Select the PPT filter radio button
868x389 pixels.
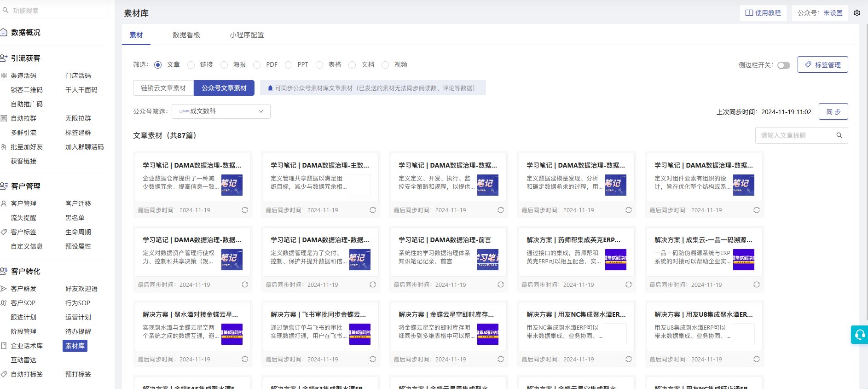pos(289,65)
